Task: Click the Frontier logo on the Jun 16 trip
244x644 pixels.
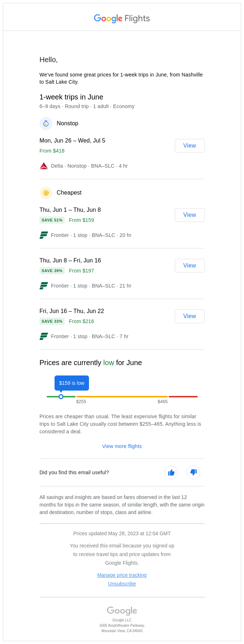Action: click(43, 336)
